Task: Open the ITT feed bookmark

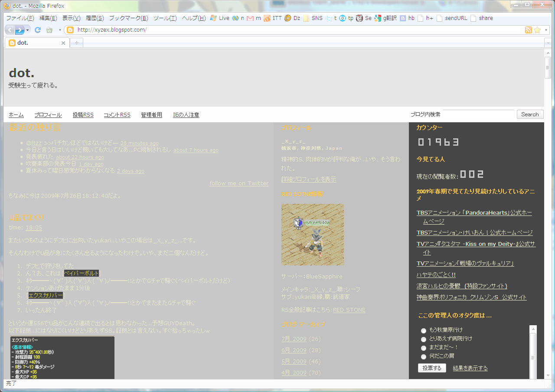Action: pos(273,18)
